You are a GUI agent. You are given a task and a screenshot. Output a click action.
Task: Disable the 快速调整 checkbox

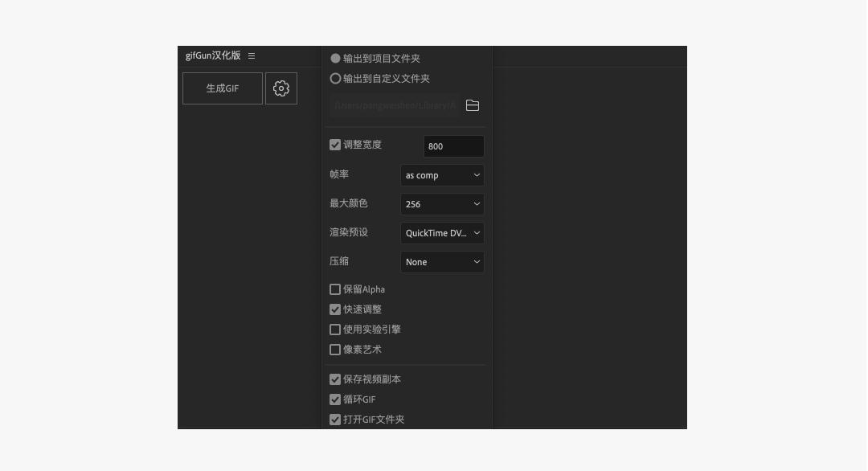click(x=334, y=309)
